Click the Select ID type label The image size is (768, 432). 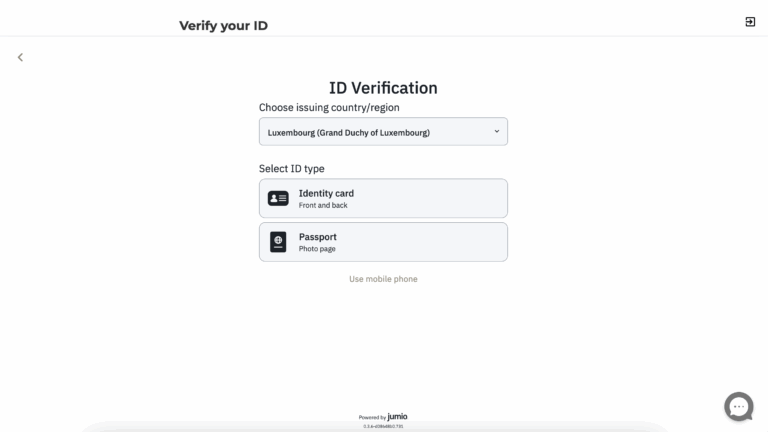tap(292, 169)
